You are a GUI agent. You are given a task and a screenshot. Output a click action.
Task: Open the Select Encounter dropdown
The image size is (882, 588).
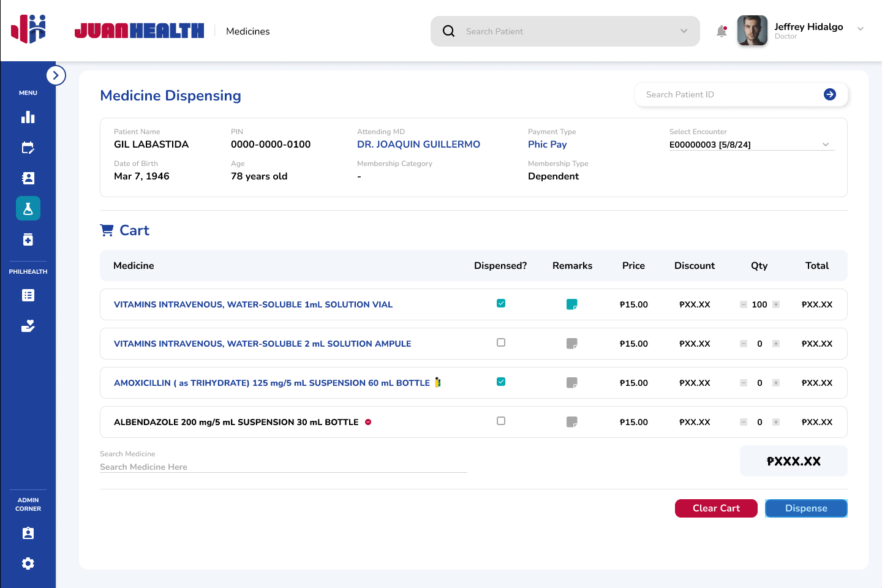[x=752, y=145]
